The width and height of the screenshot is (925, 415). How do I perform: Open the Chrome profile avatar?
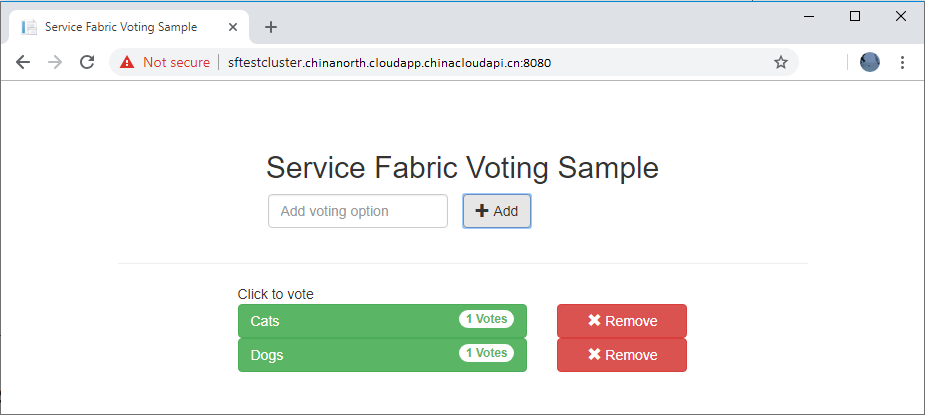coord(870,62)
